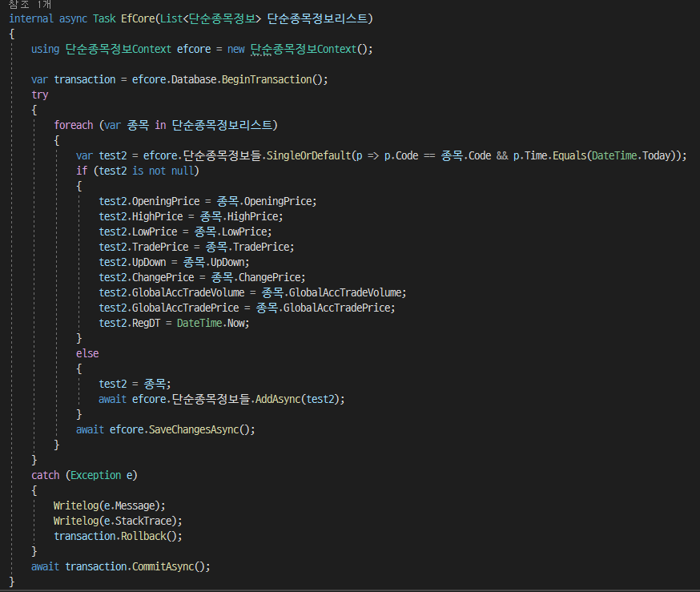Image resolution: width=700 pixels, height=592 pixels.
Task: Click the 'test2.HighPrice' assignment line
Action: (191, 216)
